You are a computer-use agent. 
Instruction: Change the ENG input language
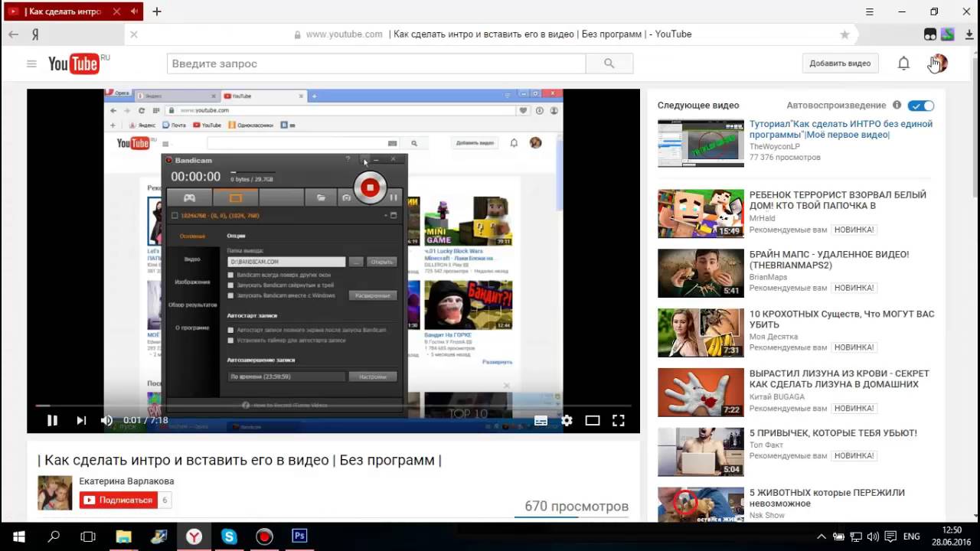pos(912,536)
